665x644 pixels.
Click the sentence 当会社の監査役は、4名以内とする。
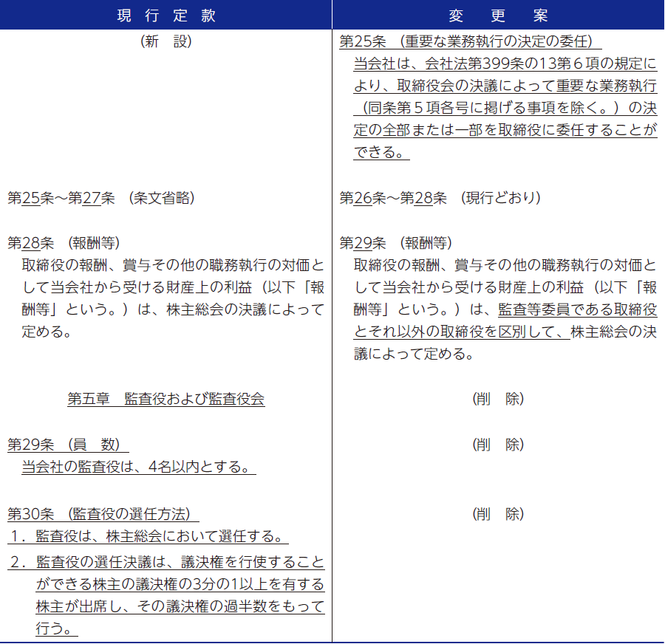[138, 467]
